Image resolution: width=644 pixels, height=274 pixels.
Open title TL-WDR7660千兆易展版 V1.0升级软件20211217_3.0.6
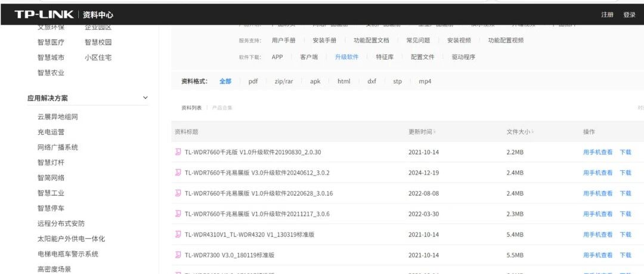257,214
